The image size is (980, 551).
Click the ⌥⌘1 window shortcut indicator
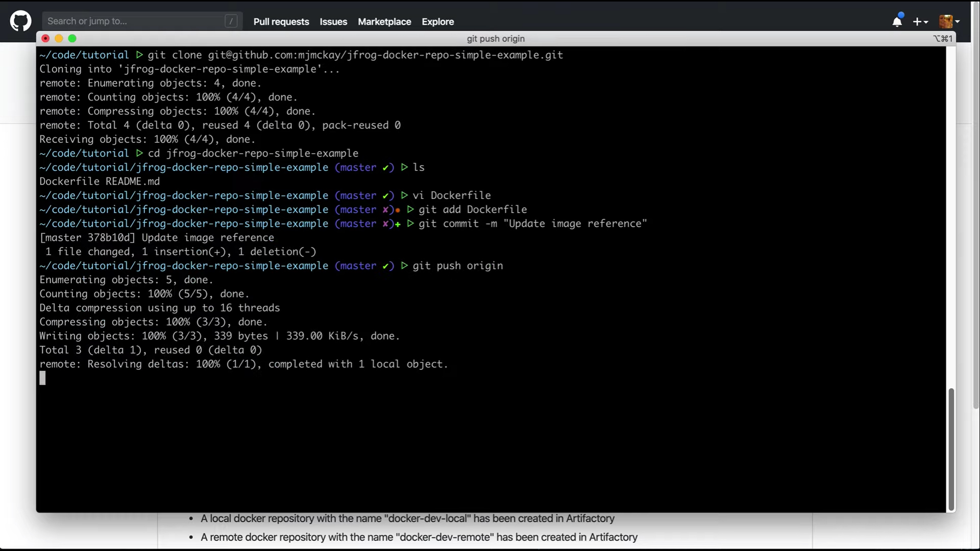tap(942, 39)
